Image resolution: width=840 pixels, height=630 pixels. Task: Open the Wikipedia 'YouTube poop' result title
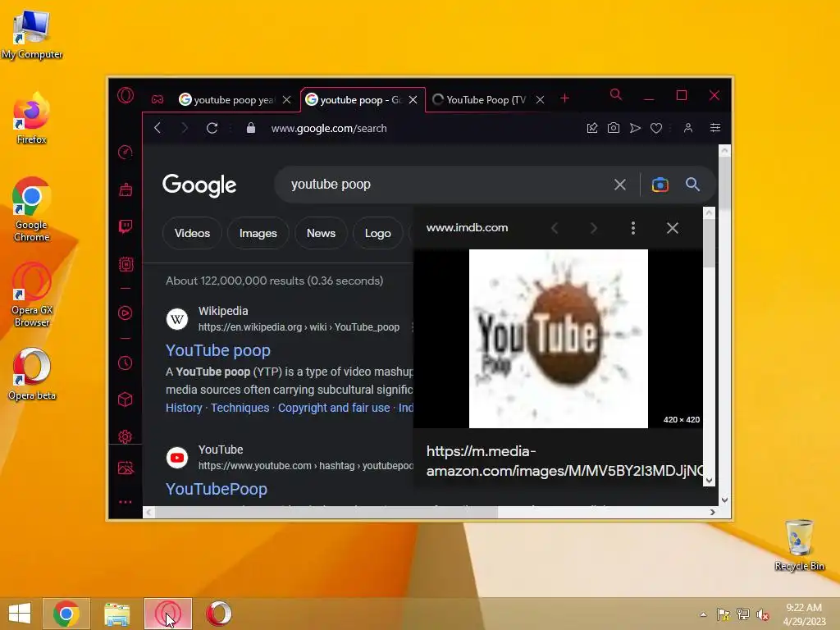(x=218, y=350)
